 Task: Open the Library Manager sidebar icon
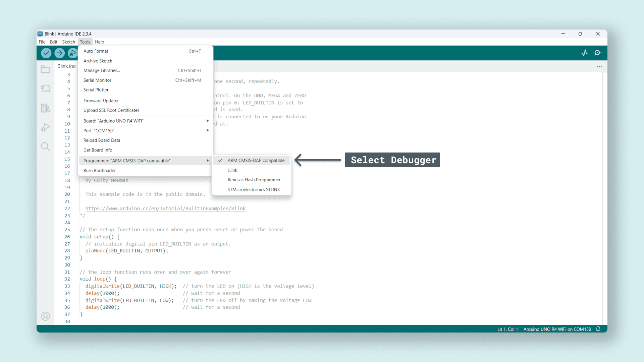click(x=46, y=108)
